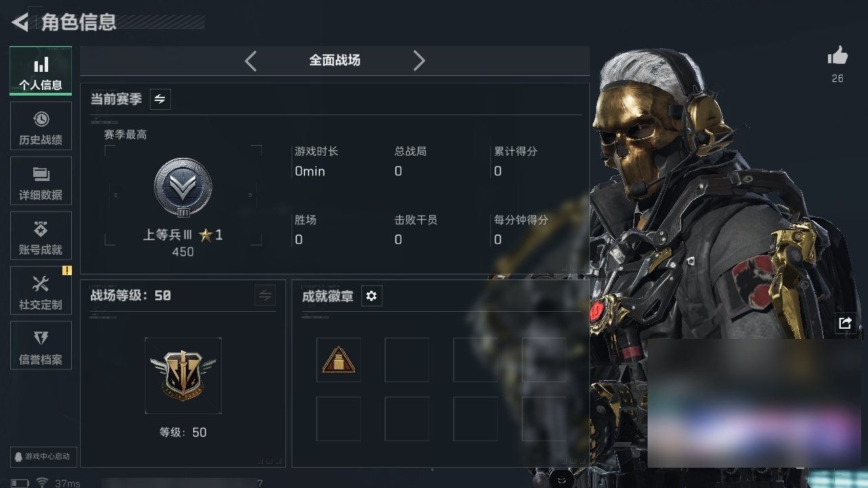This screenshot has height=488, width=868.
Task: Give a thumbs-up like to profile
Action: click(838, 56)
